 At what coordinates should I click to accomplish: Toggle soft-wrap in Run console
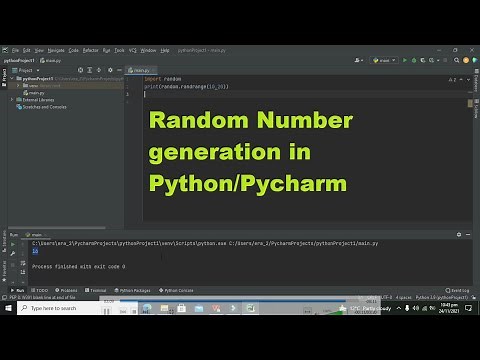point(23,263)
